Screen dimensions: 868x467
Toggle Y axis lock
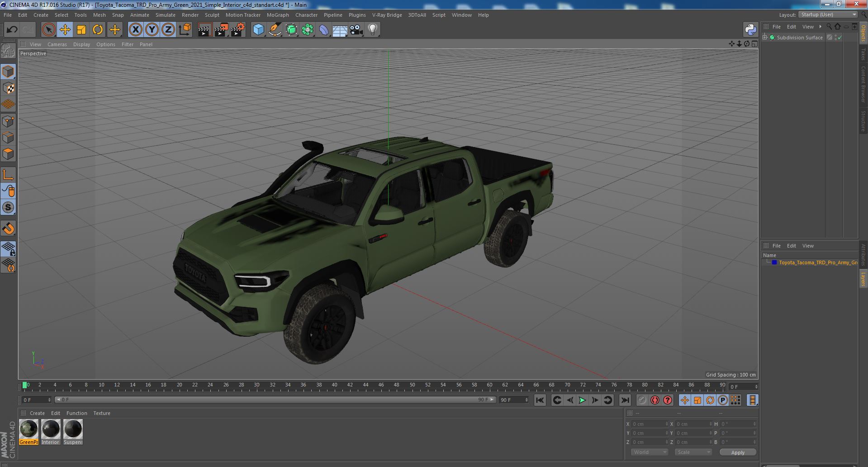[x=152, y=30]
